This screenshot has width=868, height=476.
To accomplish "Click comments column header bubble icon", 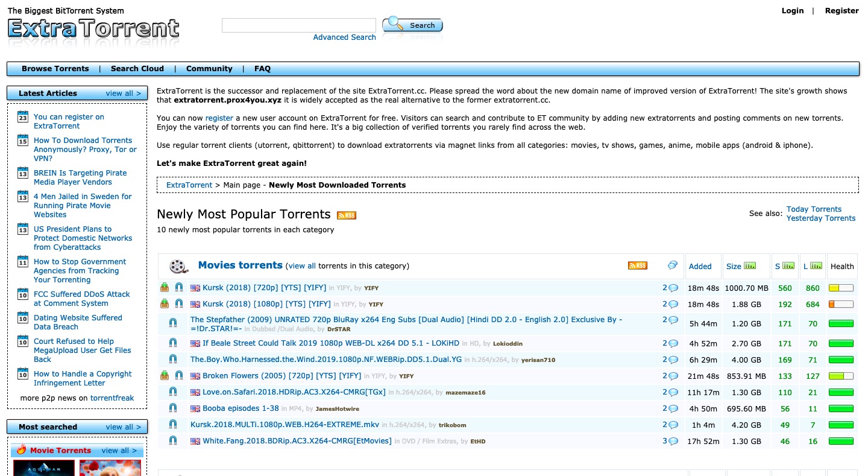I will pos(673,265).
